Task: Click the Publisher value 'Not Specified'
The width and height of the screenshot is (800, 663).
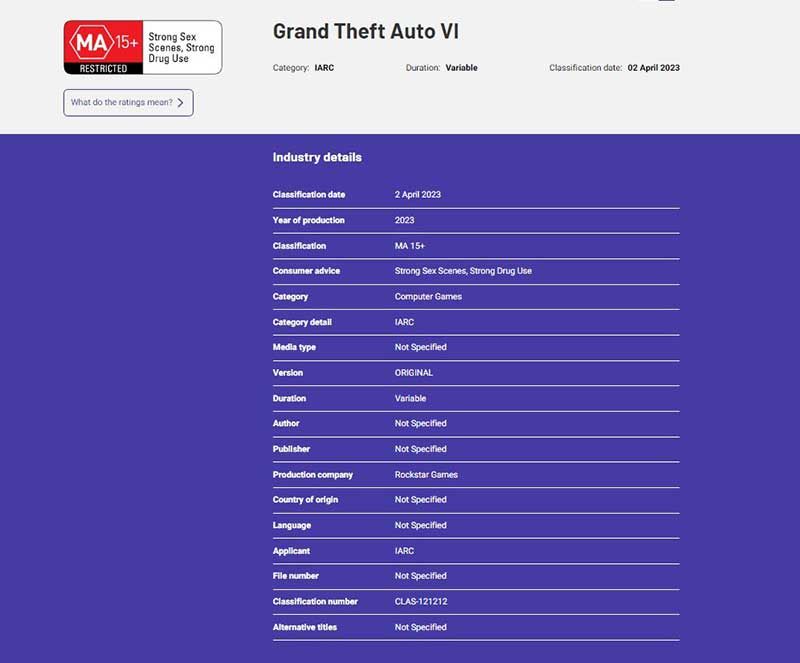Action: coord(420,449)
